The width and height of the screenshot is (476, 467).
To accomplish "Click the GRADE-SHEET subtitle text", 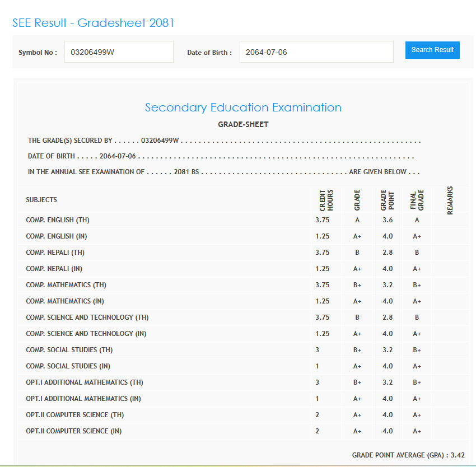I will (x=243, y=124).
